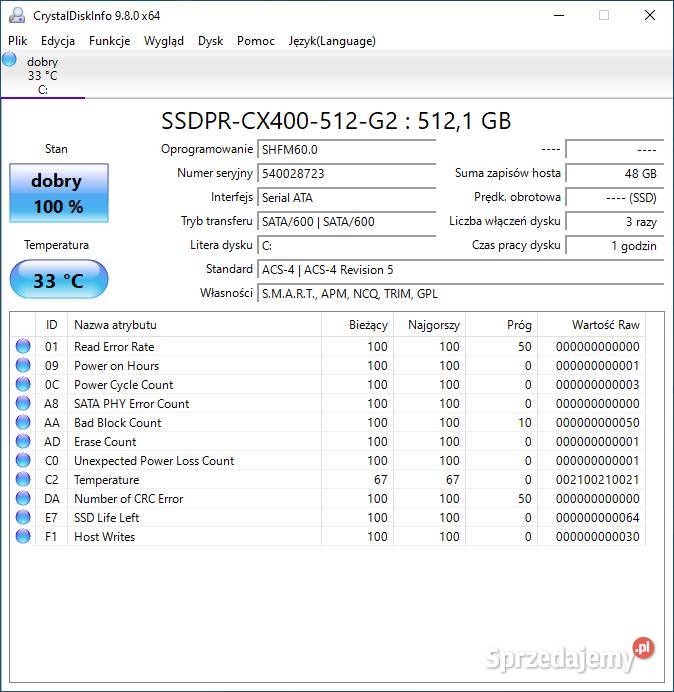Click status orb of Host Writes row

[23, 536]
